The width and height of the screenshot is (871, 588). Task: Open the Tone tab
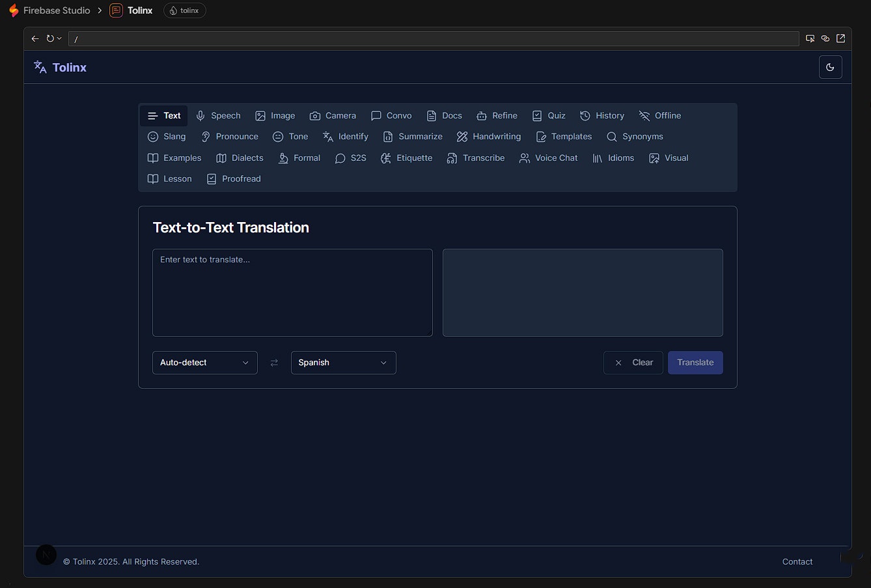[x=290, y=137]
